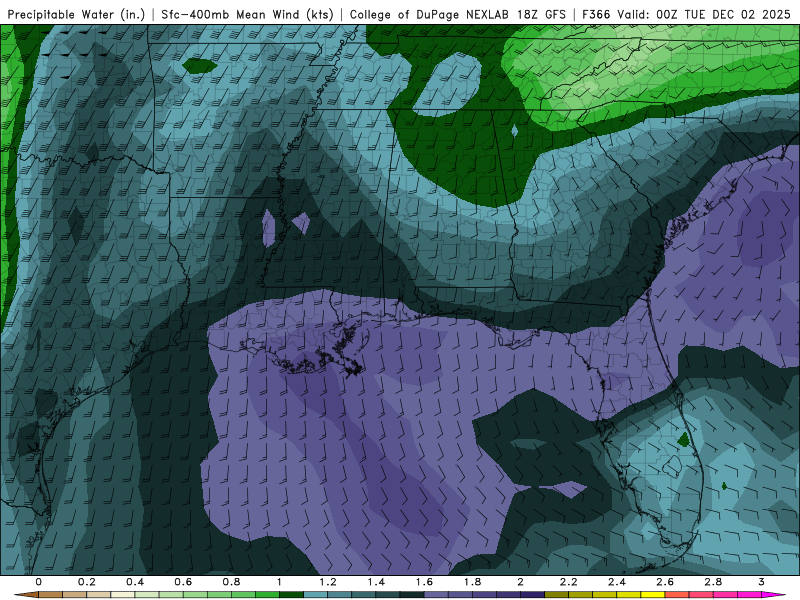Click the "2.6" color scale label
Viewport: 800px width, 600px height.
(x=665, y=582)
